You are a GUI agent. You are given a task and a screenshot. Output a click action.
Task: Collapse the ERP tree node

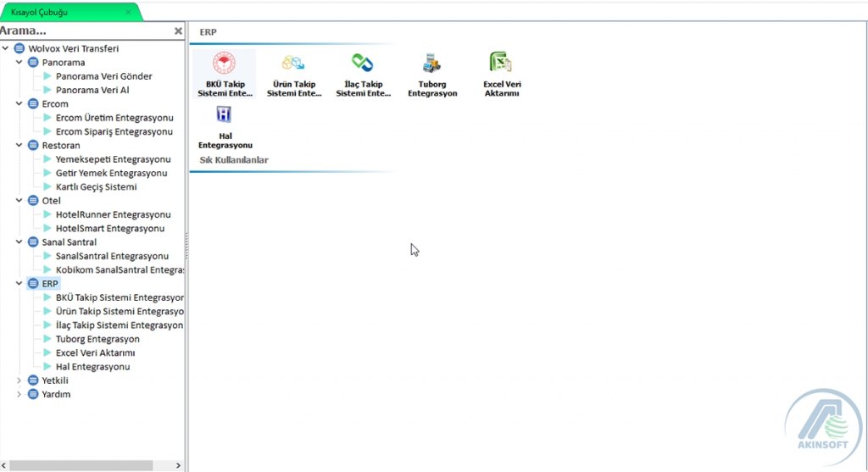[x=19, y=284]
